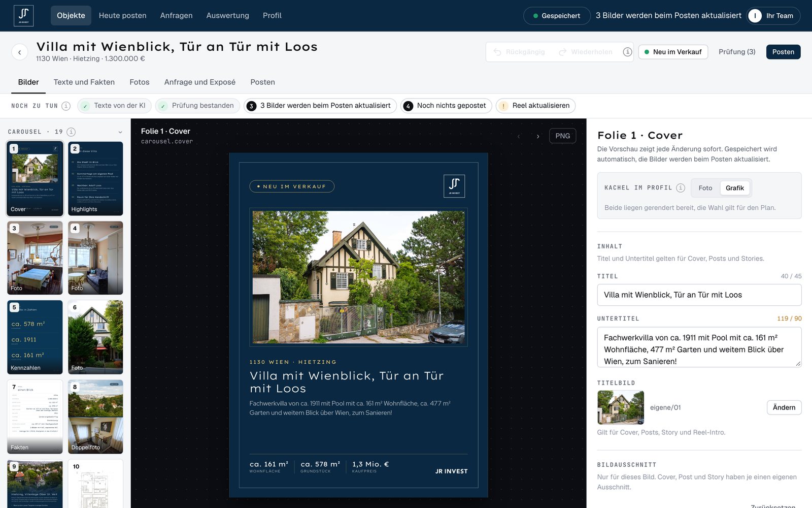Open info icon next to KACHEL IM PROFIL

(681, 188)
